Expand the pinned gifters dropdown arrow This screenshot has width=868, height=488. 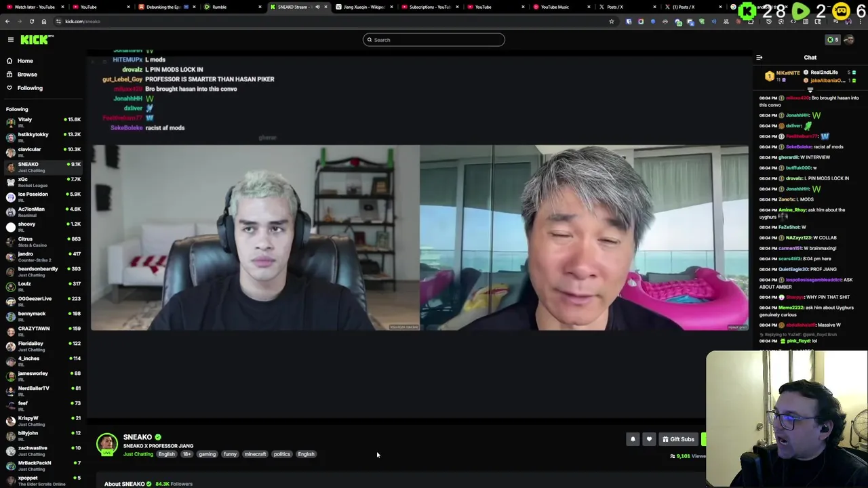(x=810, y=90)
